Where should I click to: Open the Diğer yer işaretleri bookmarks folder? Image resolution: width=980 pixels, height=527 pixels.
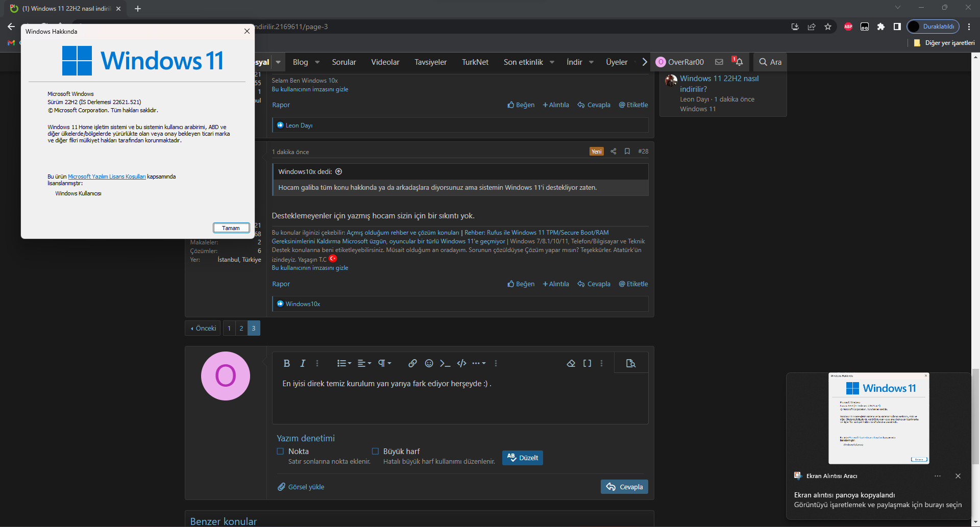(x=944, y=43)
